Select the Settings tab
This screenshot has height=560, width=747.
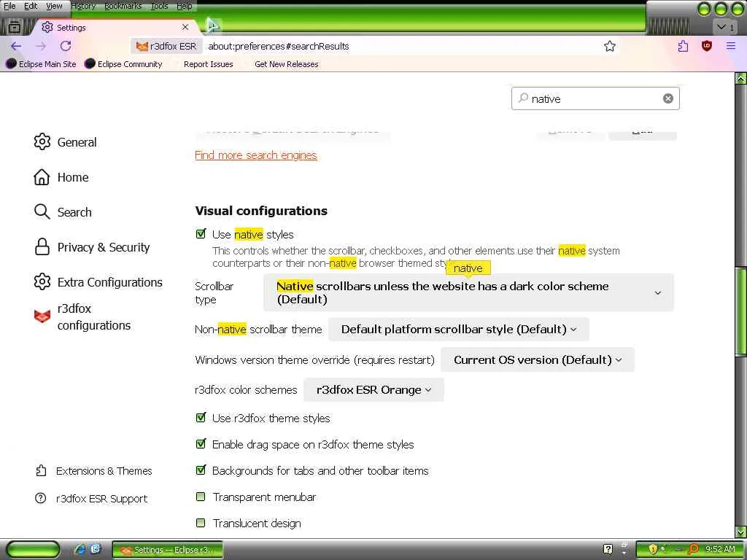pos(116,27)
